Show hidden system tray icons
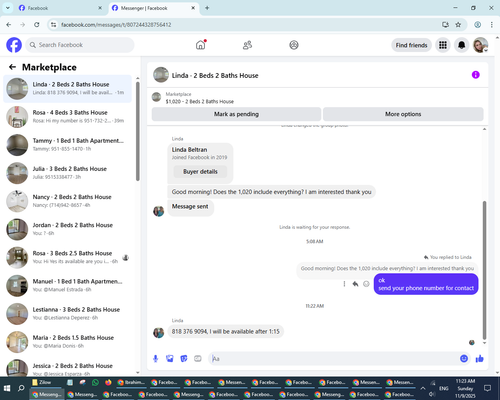Image resolution: width=500 pixels, height=400 pixels. (423, 388)
